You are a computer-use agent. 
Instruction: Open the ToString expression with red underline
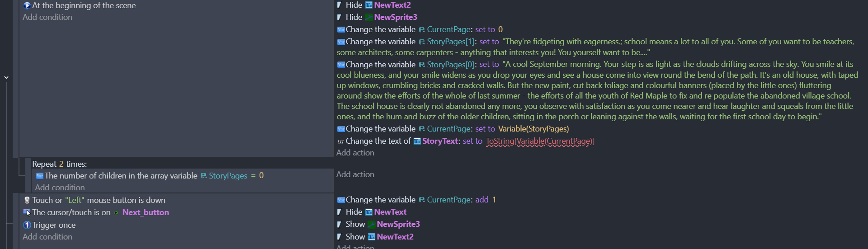coord(540,141)
